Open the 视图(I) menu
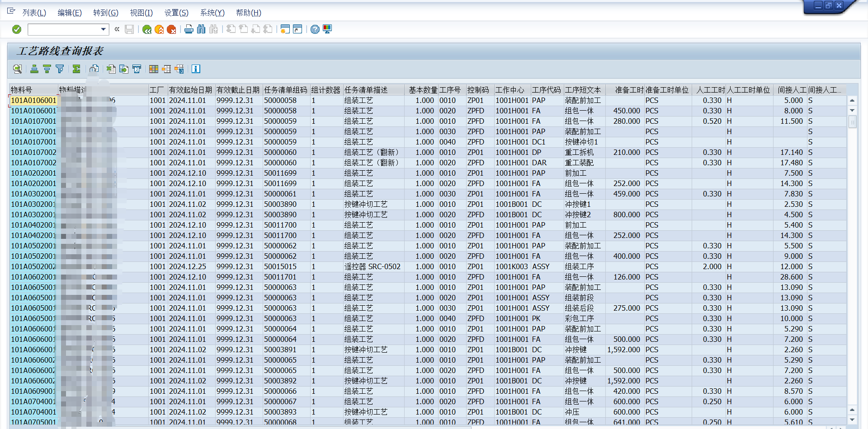The image size is (868, 429). 142,13
